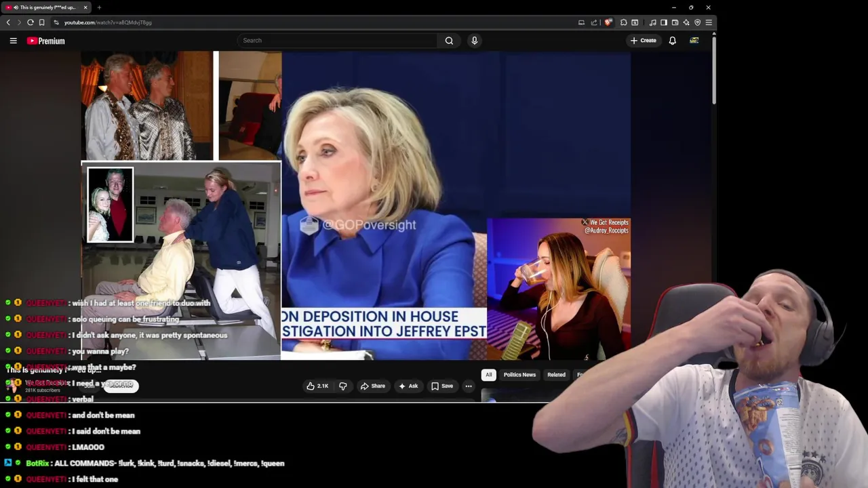Screen dimensions: 868x488
Task: Open the YouTube guide hamburger menu
Action: (13, 41)
